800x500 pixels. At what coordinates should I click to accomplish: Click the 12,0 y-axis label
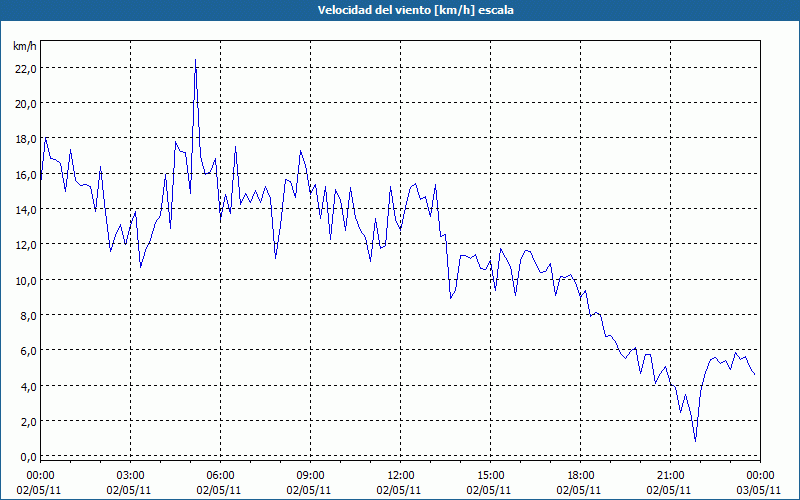(x=26, y=245)
